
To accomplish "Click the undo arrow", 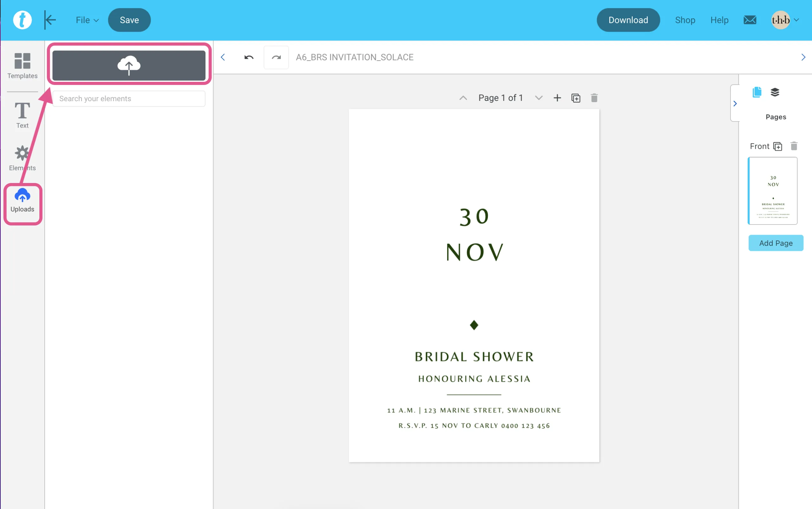I will point(249,57).
